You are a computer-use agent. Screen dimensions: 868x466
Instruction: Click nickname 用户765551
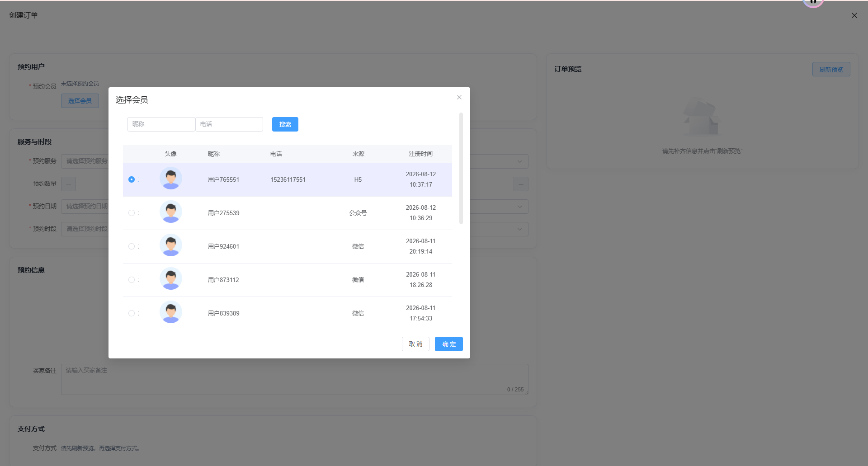223,179
